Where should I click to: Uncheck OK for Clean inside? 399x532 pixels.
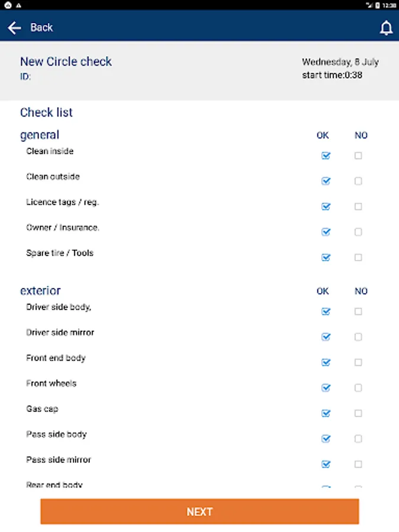(x=326, y=156)
